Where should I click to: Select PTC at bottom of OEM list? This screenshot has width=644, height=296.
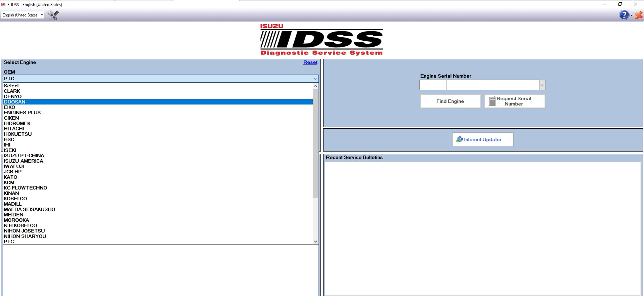pos(158,242)
